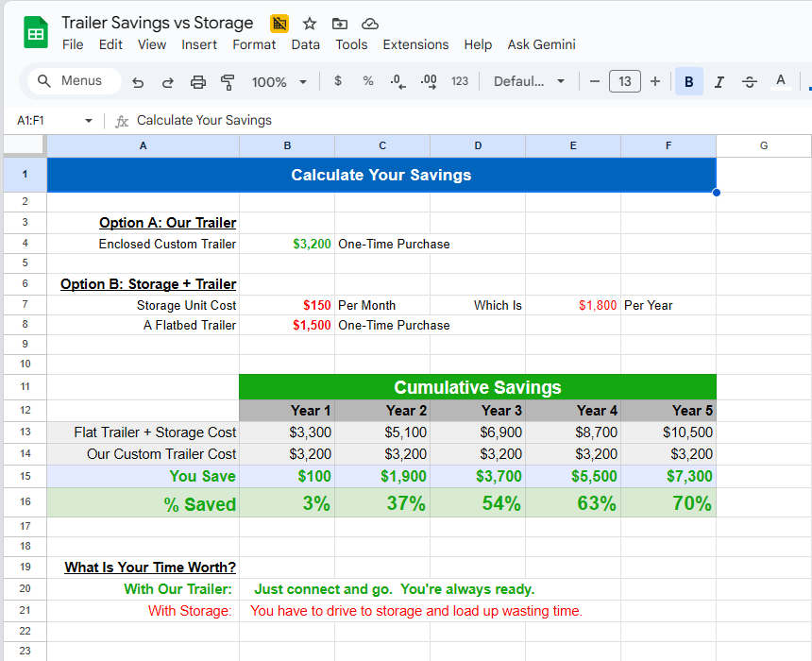Toggle Italic formatting button
This screenshot has height=661, width=812.
[719, 82]
